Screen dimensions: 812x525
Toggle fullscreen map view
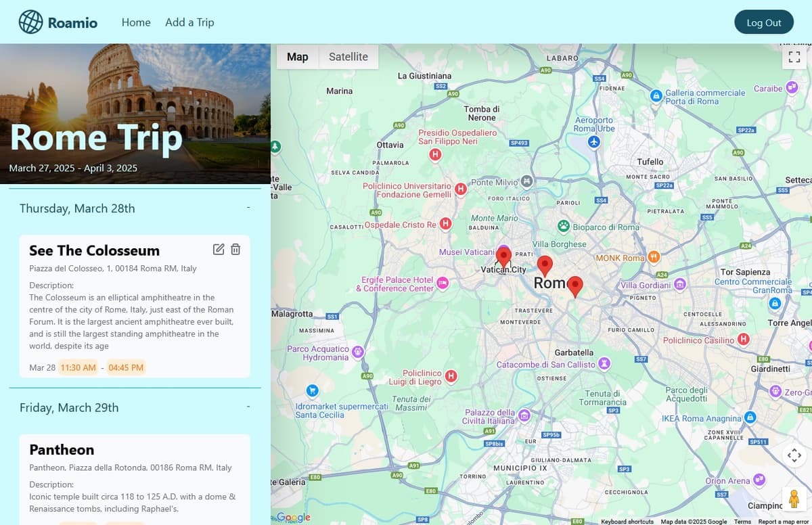click(794, 58)
